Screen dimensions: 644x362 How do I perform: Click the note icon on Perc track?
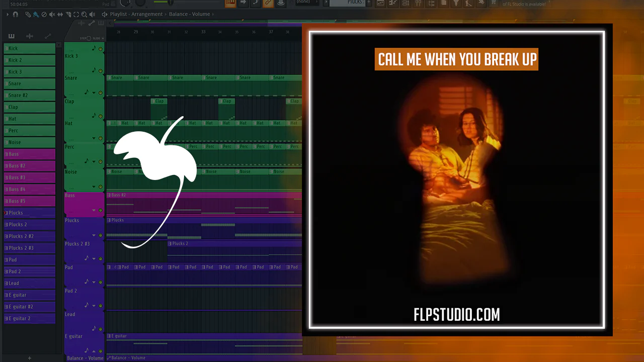[x=87, y=161]
